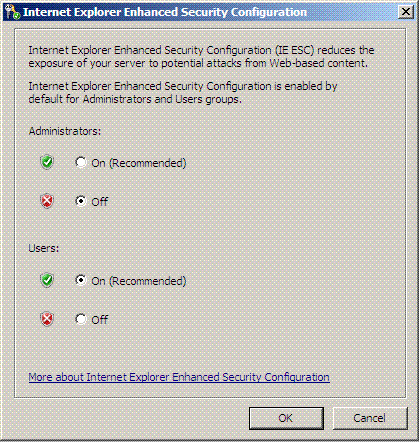This screenshot has width=420, height=442.
Task: Click the Administrators: label
Action: tap(65, 131)
